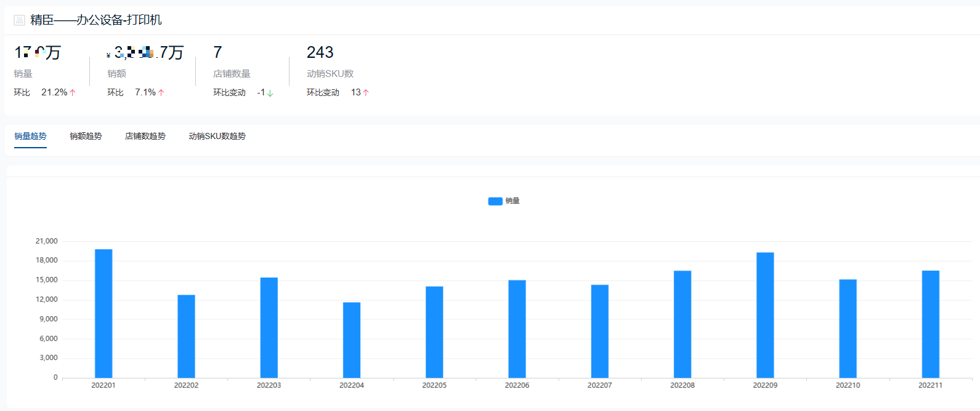The image size is (980, 411).
Task: Click the up arrow next to 13
Action: coord(366,93)
